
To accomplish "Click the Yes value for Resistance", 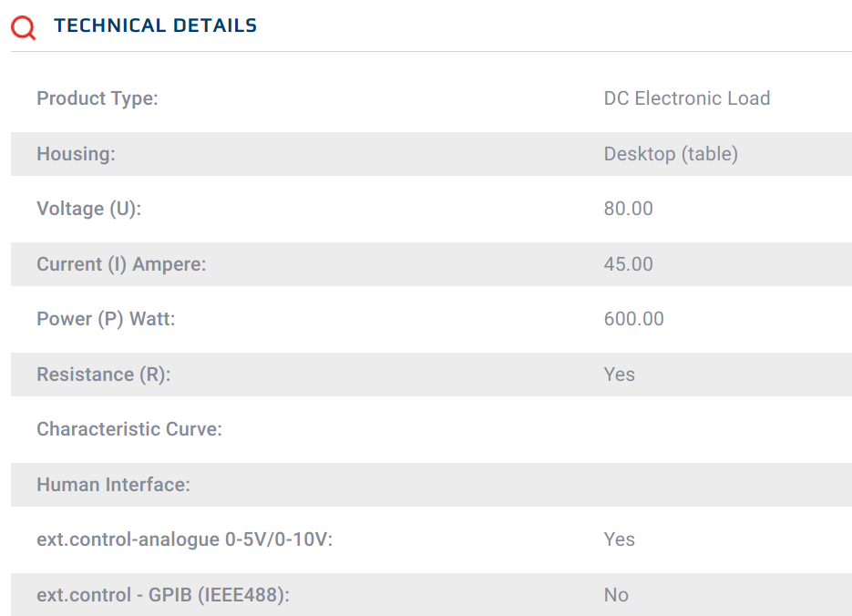I will 619,375.
